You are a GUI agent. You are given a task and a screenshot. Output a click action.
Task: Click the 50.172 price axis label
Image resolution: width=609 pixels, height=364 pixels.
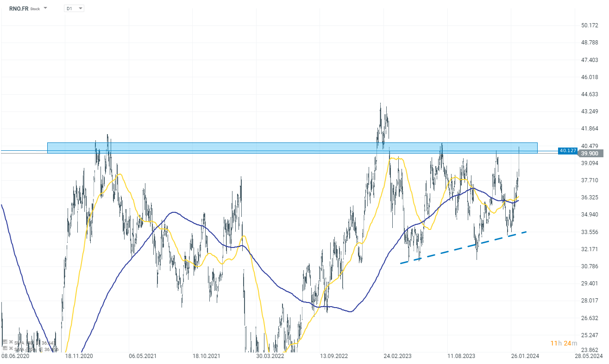point(590,25)
